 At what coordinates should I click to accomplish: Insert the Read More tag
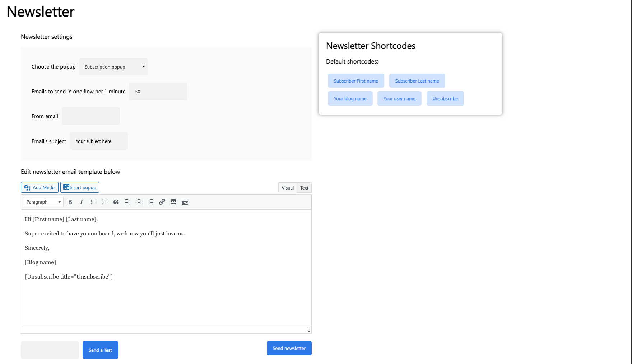[173, 202]
